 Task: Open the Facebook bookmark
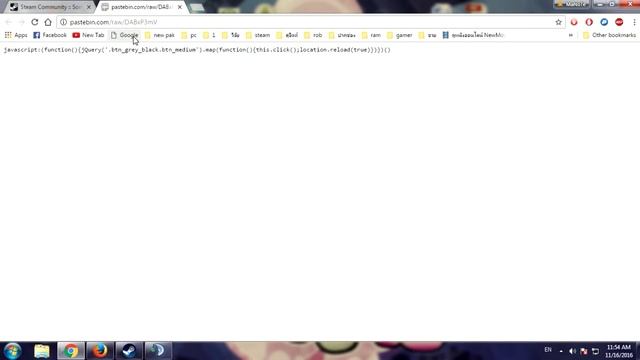[x=50, y=35]
